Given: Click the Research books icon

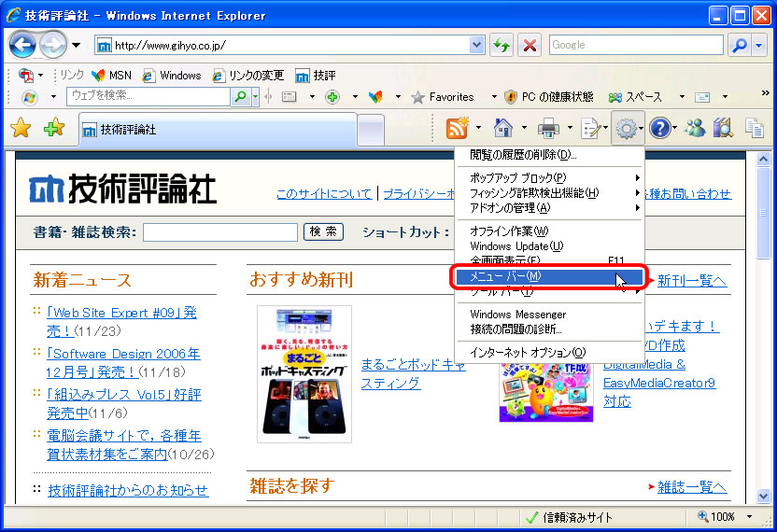Looking at the screenshot, I should click(x=724, y=128).
